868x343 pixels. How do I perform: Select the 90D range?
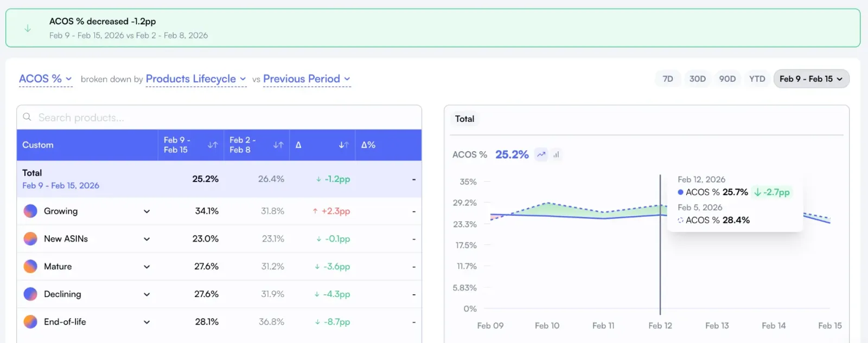coord(727,79)
